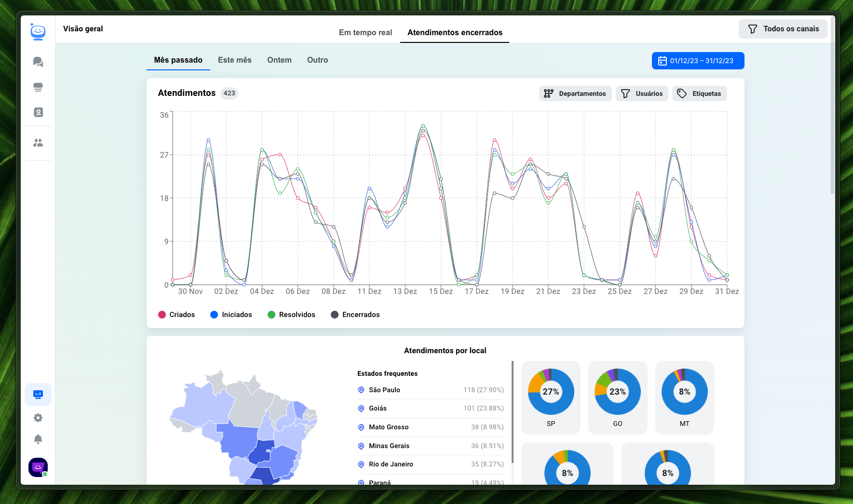
Task: Open the user profile avatar
Action: 38,467
